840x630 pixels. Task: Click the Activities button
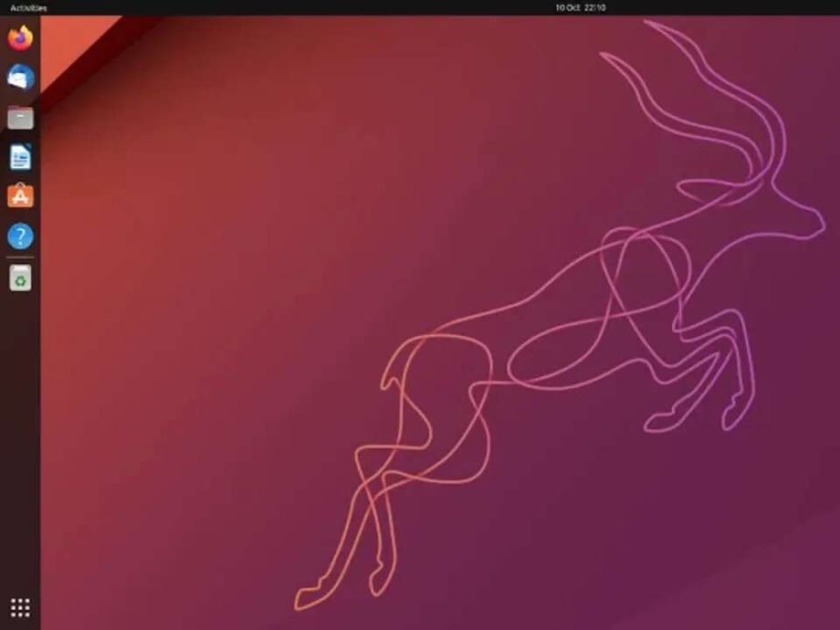tap(28, 7)
